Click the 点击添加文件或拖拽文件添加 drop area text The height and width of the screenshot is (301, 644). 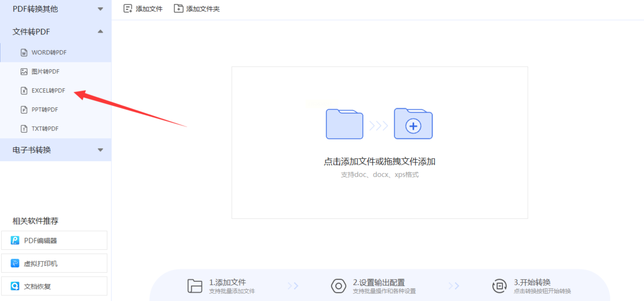(379, 162)
